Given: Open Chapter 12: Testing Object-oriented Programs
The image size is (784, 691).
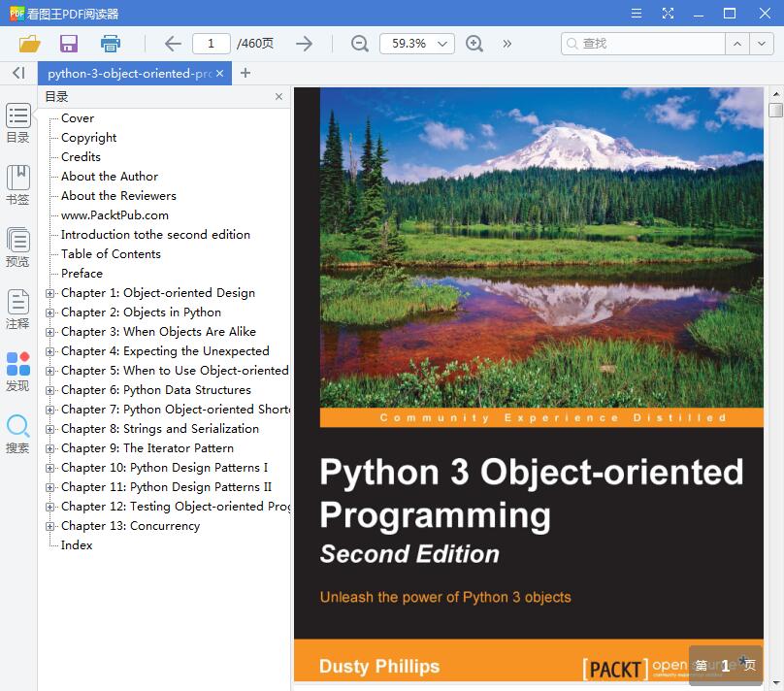Looking at the screenshot, I should [175, 507].
